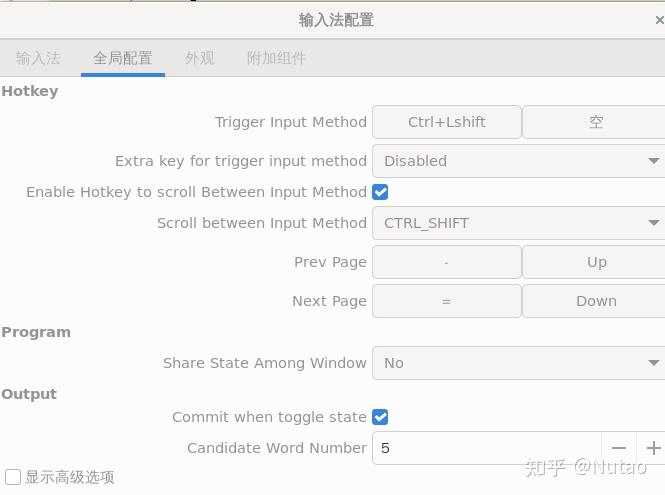Click Next Page equals key button
Image resolution: width=665 pixels, height=495 pixels.
pos(447,301)
